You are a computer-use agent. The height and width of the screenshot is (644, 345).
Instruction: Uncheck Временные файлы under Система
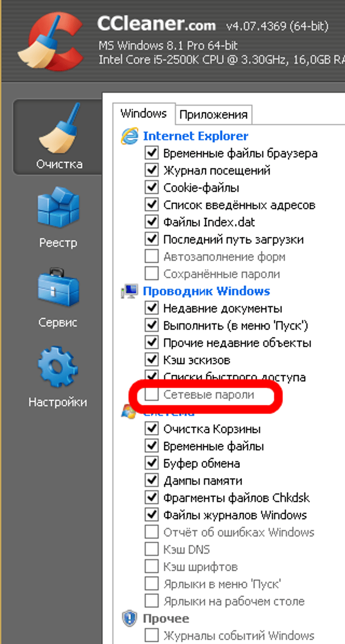(x=152, y=446)
